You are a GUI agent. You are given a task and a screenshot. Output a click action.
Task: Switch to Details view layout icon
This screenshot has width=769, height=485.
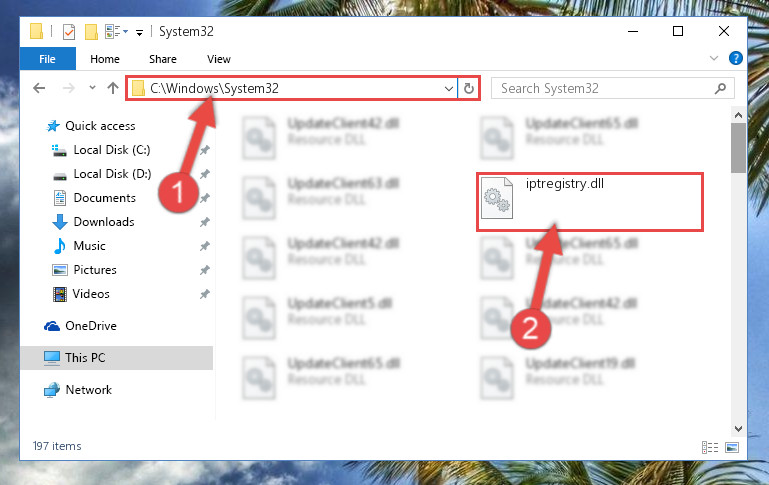tap(710, 447)
